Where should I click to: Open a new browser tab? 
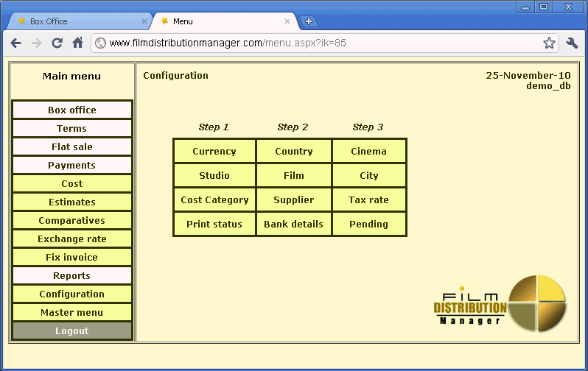point(309,21)
